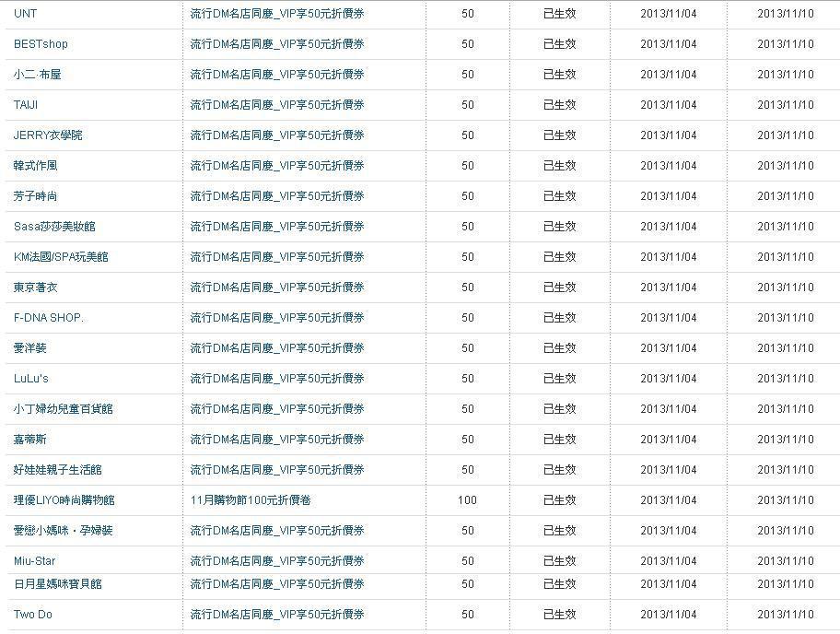The image size is (840, 634).
Task: Open the Miu-Star store link
Action: (35, 561)
